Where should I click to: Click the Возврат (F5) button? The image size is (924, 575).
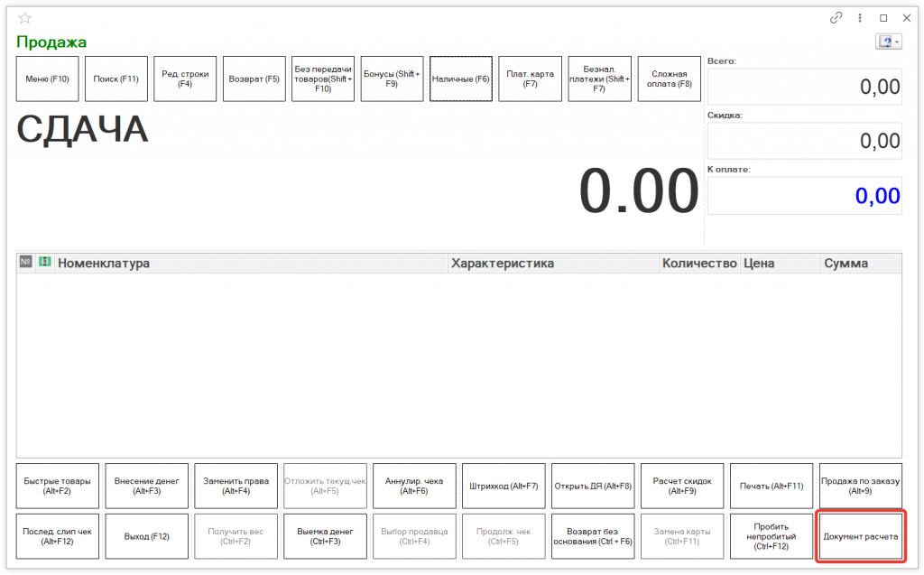[x=254, y=79]
